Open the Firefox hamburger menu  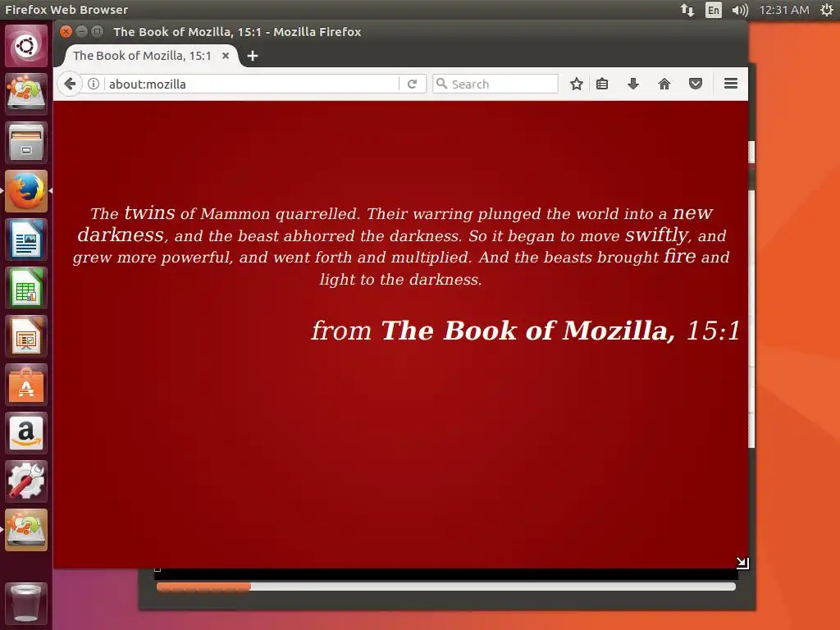[731, 84]
